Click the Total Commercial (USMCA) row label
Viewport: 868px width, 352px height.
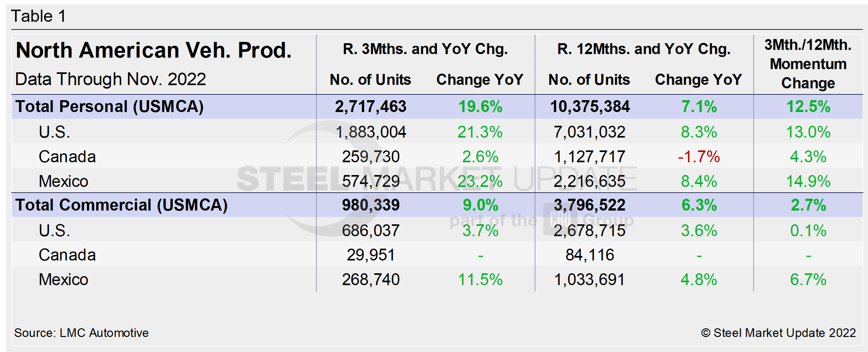[x=121, y=205]
